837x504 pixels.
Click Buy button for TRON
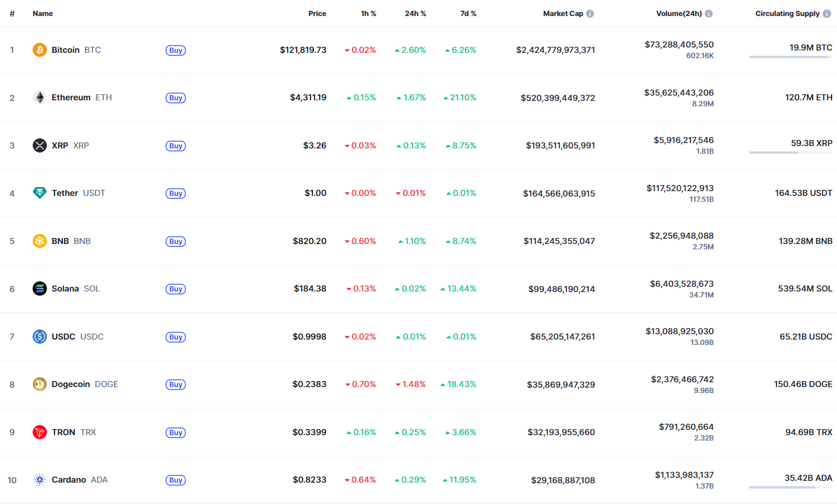pos(176,433)
